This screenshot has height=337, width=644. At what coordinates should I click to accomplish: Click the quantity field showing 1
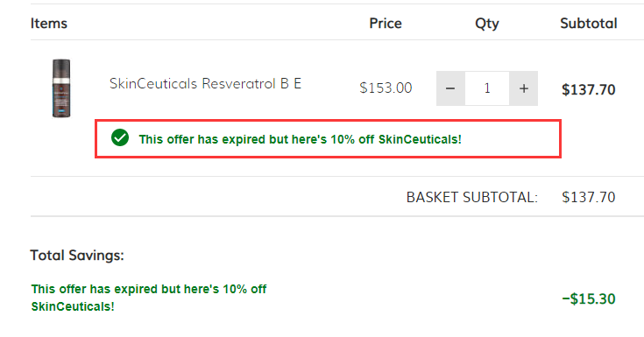(487, 88)
